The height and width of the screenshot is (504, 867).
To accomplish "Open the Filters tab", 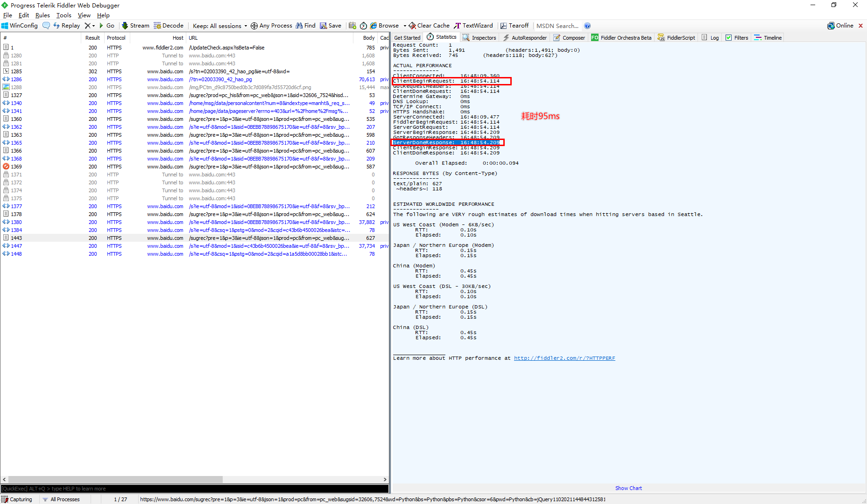I will point(737,38).
